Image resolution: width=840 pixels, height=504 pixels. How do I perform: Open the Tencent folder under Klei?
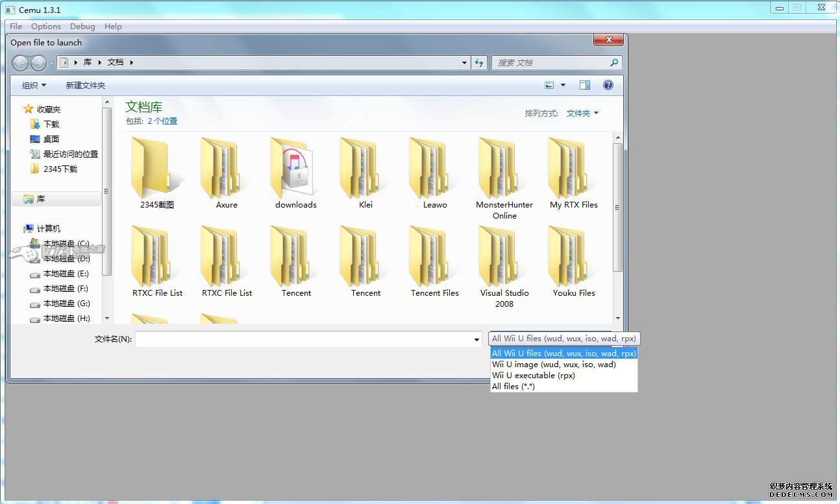[x=365, y=261]
